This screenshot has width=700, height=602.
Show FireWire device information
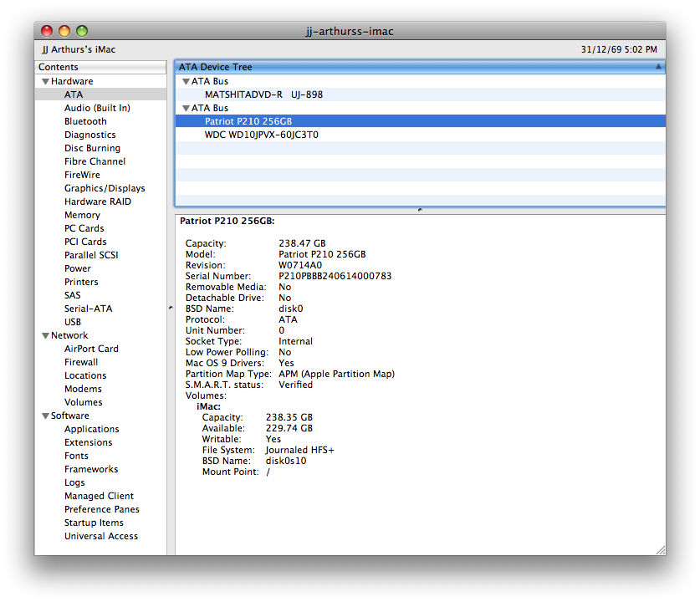pos(82,175)
